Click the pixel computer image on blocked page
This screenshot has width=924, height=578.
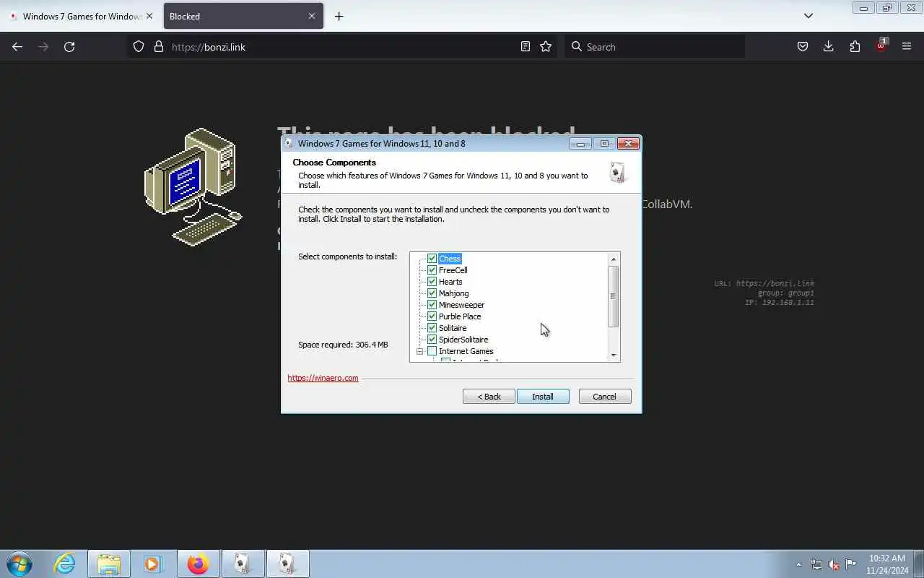tap(193, 187)
